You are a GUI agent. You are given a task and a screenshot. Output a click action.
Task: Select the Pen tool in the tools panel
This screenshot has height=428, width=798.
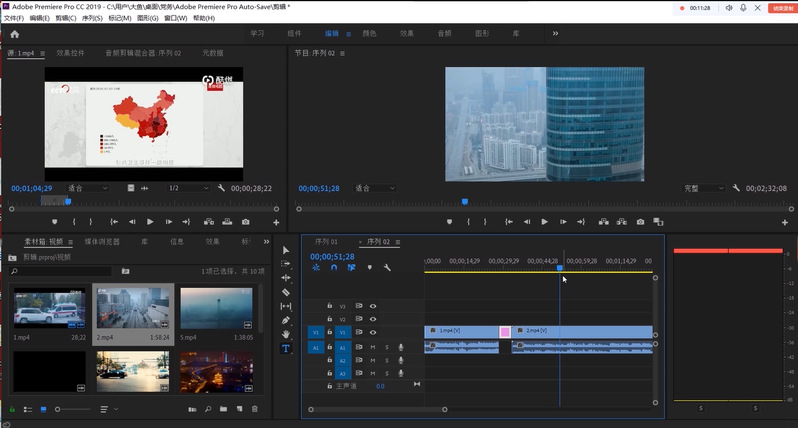click(286, 320)
